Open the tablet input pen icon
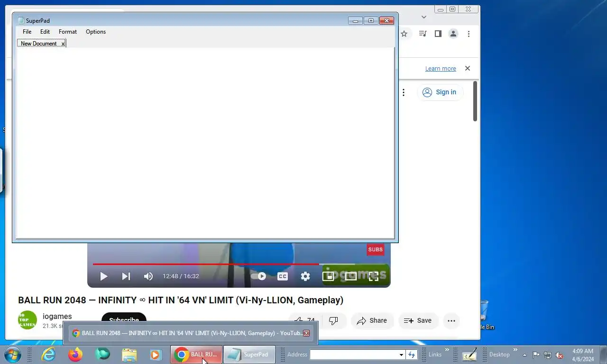607x364 pixels. click(469, 355)
